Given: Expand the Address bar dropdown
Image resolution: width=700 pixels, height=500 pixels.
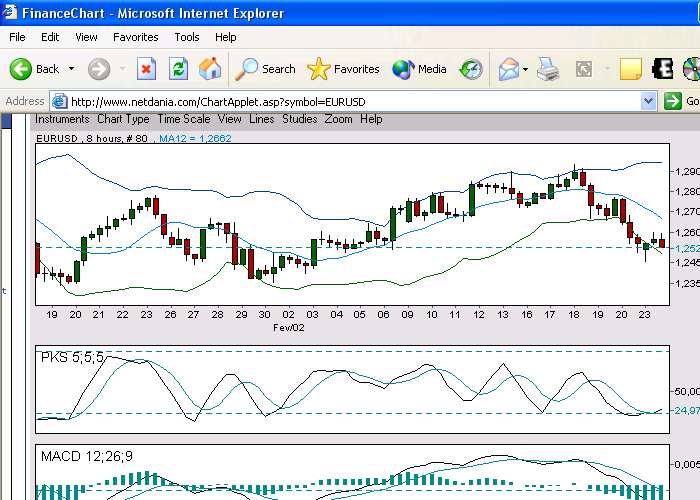Looking at the screenshot, I should point(648,101).
